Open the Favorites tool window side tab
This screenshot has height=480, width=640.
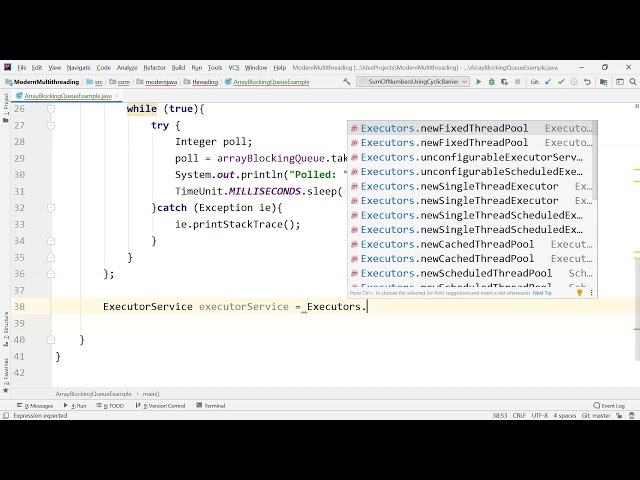(6, 376)
